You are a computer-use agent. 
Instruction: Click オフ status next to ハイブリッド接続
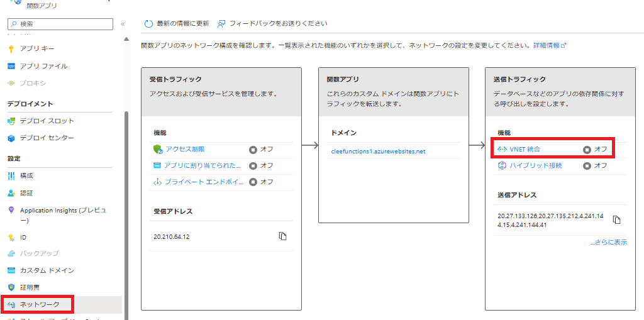[x=595, y=165]
